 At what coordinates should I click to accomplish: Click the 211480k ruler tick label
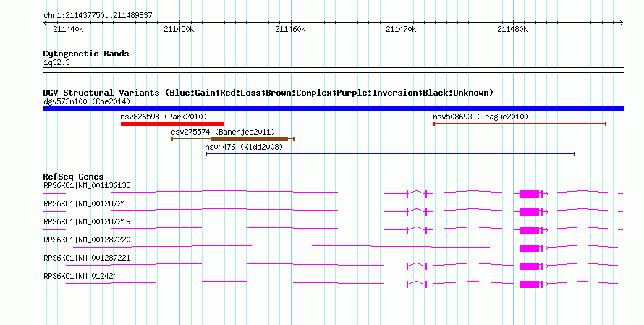point(512,29)
